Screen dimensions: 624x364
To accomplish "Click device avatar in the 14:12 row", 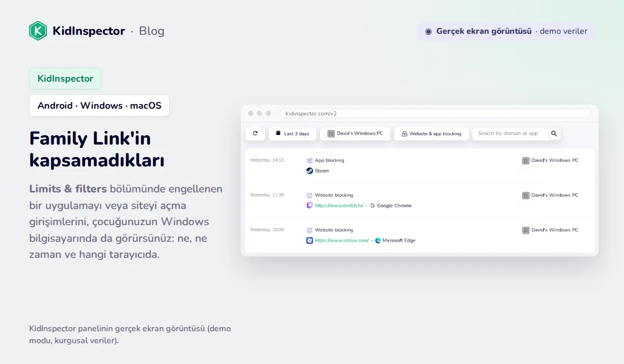I will coord(526,161).
